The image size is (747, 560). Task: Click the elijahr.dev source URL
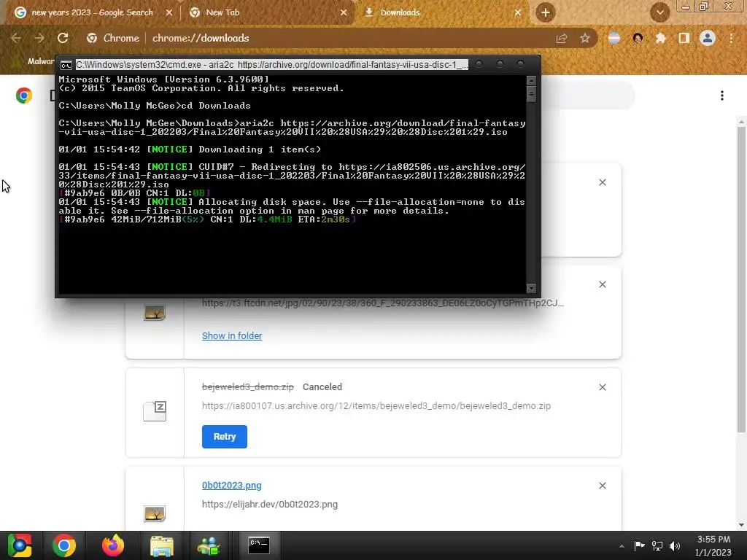click(x=270, y=505)
